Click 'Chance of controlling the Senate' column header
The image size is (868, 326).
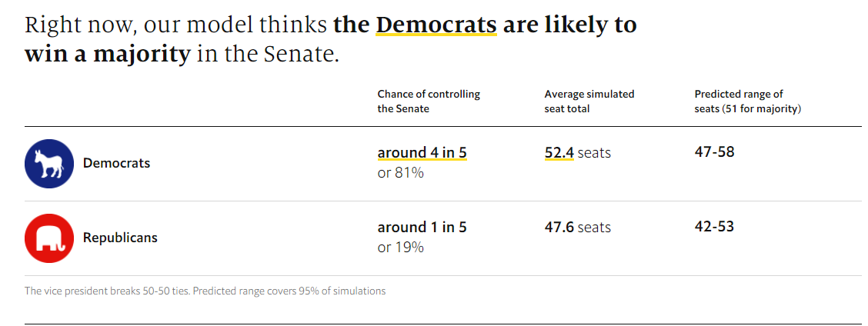tap(429, 101)
